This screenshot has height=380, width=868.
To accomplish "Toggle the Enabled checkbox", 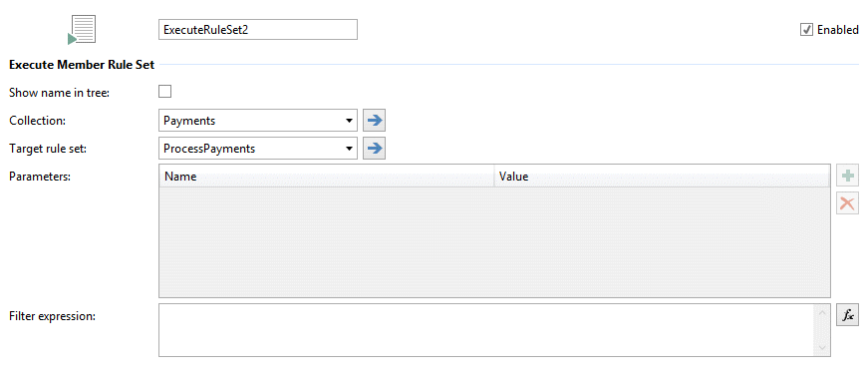I will [806, 30].
